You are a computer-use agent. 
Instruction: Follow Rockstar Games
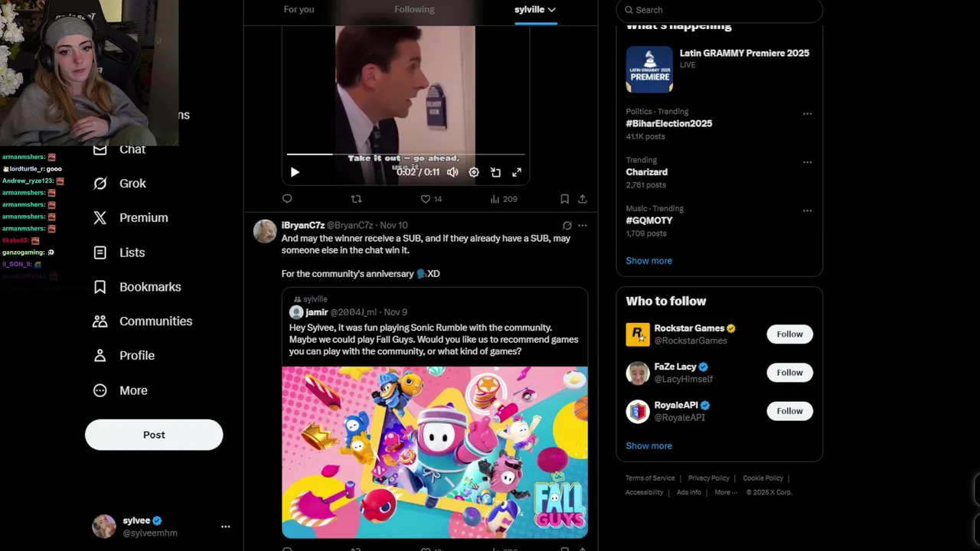click(x=789, y=334)
